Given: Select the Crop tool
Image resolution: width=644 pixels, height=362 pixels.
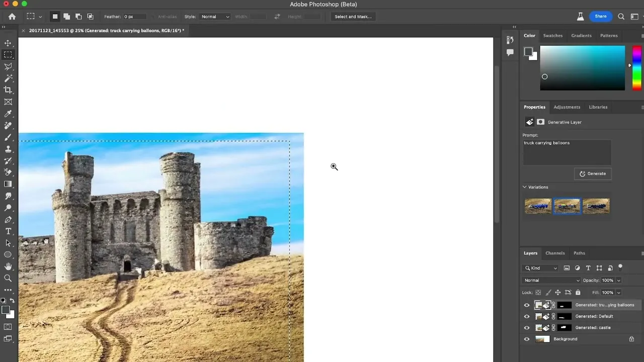Looking at the screenshot, I should point(8,90).
